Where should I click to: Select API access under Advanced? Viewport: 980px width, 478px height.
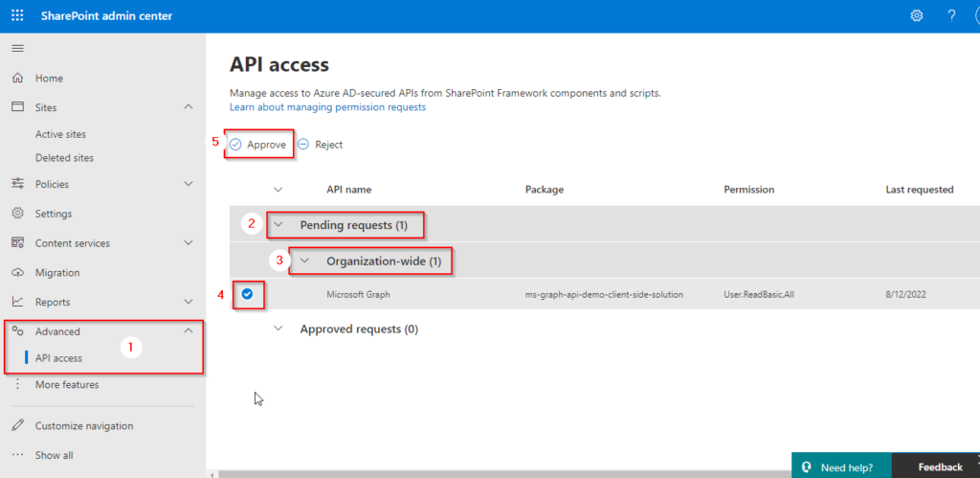58,358
